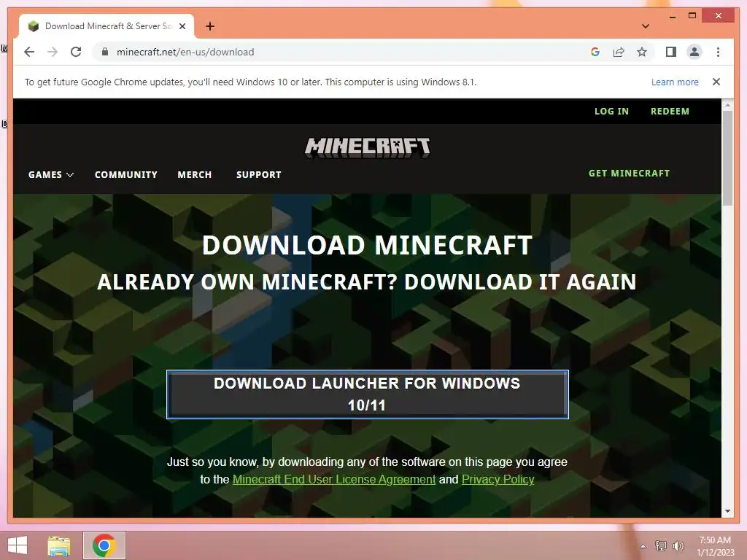This screenshot has height=560, width=747.
Task: Select the Download Minecraft browser tab
Action: pyautogui.click(x=107, y=26)
